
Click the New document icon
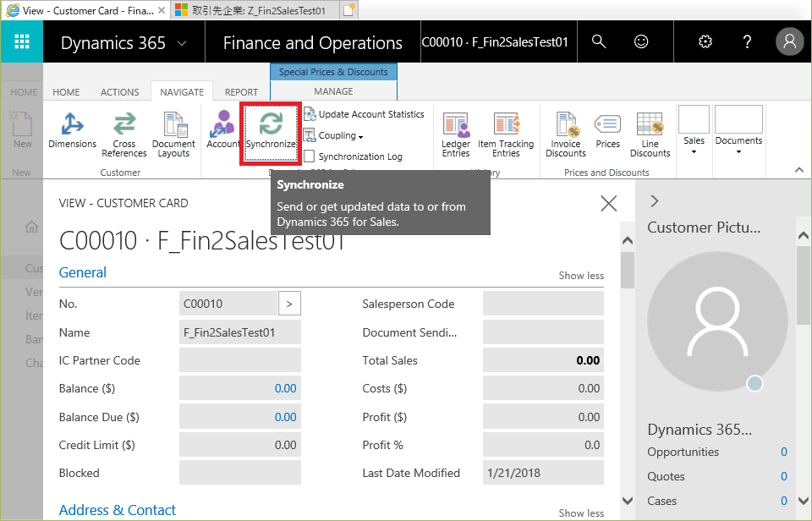(22, 129)
